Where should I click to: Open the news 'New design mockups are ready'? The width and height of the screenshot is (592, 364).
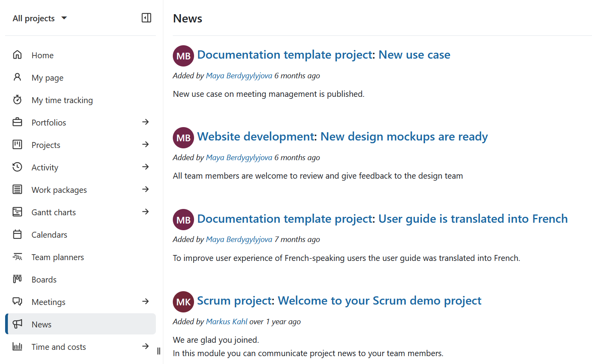(404, 137)
